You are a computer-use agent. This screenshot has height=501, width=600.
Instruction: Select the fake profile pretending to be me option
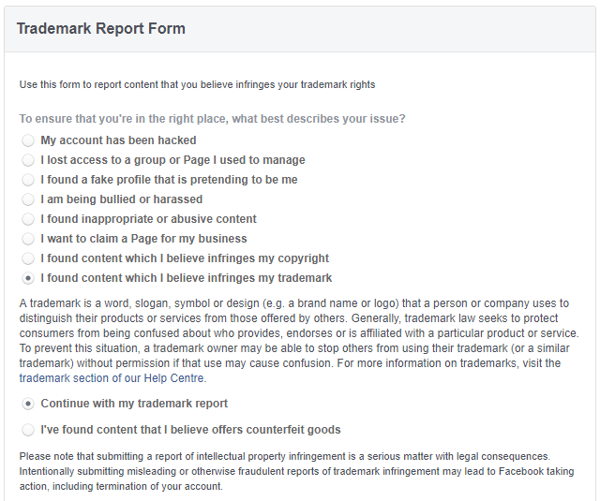(28, 180)
